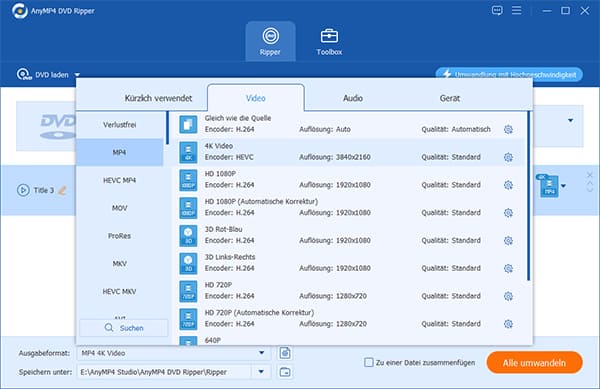Click the Auflösung: 3840x2160 text

coord(335,157)
